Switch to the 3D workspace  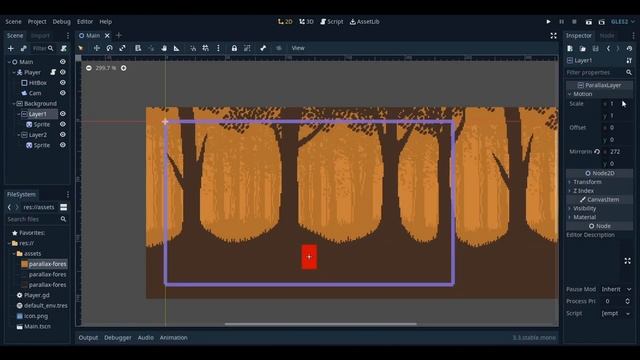306,22
